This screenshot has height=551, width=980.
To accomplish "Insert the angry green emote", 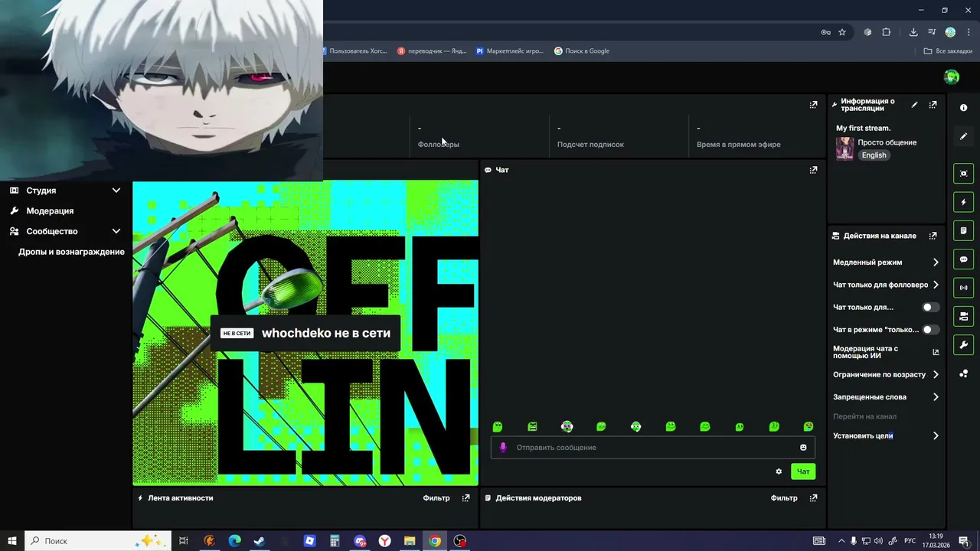I will pos(532,426).
